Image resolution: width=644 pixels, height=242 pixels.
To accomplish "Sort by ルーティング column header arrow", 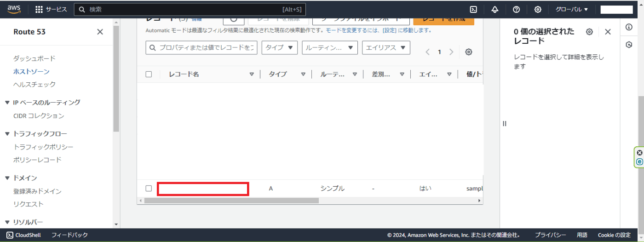I will (355, 75).
